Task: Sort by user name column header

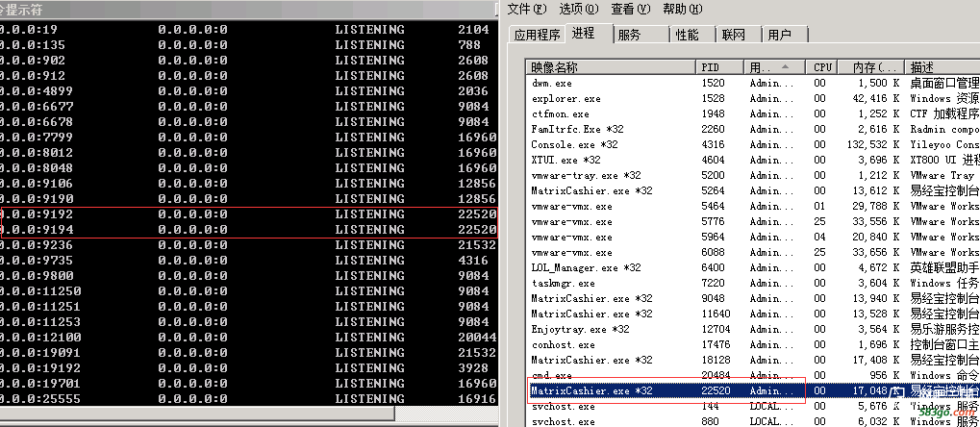Action: point(775,67)
